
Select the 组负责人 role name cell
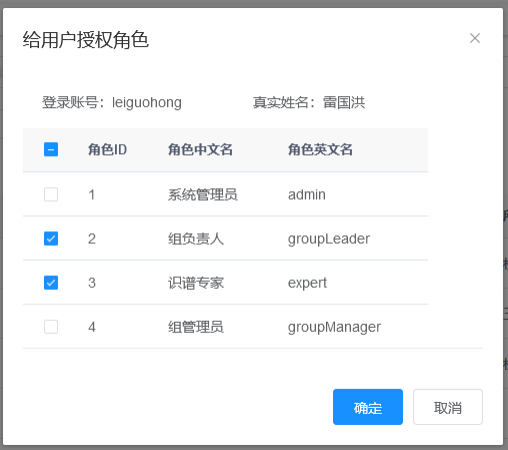(196, 239)
